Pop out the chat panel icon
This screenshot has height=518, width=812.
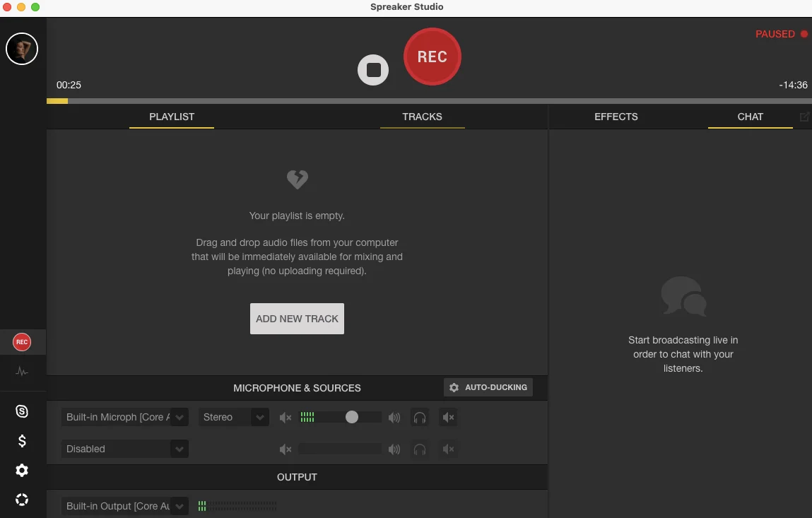pyautogui.click(x=804, y=117)
